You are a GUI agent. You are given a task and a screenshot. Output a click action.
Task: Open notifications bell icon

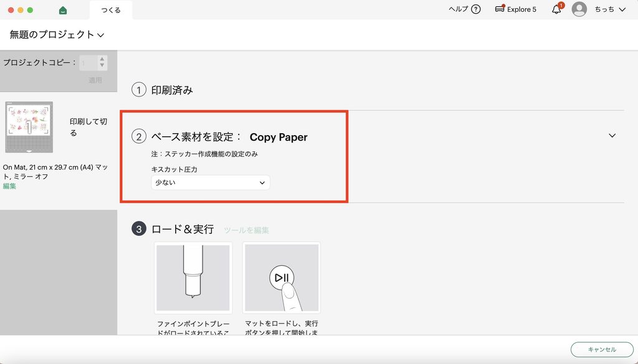point(556,9)
